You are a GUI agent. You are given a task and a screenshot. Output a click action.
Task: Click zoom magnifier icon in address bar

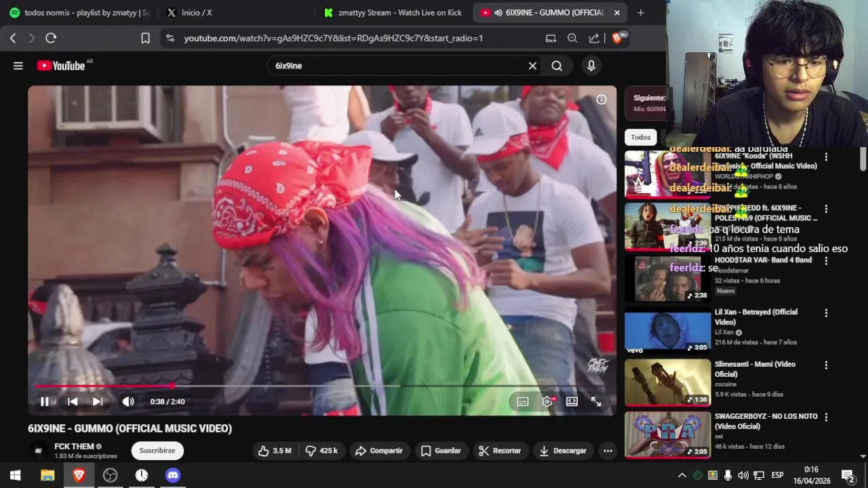point(572,39)
